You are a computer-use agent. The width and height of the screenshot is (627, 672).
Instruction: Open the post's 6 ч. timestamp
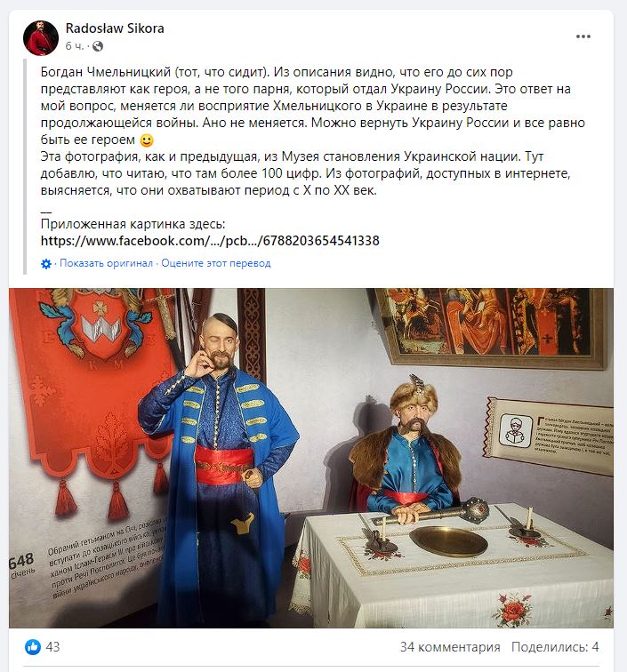[75, 46]
